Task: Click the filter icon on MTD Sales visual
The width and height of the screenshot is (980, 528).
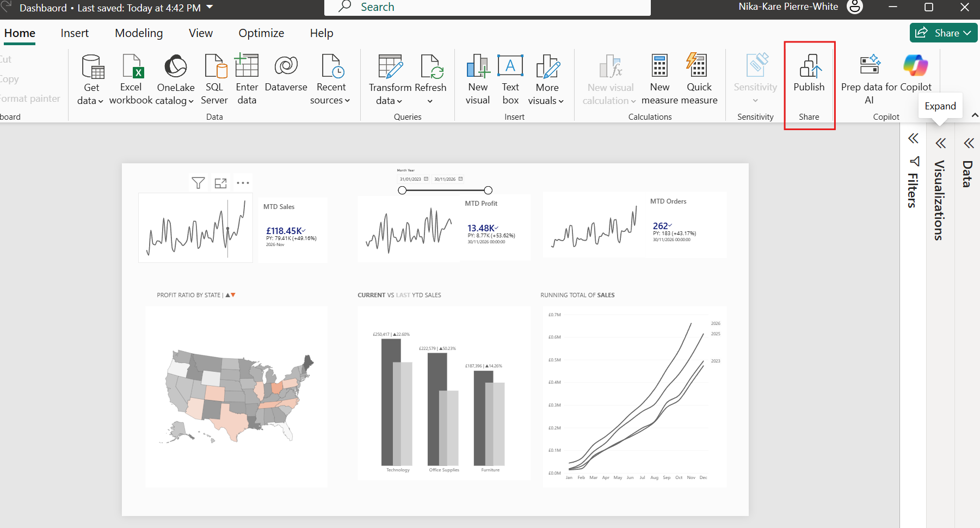Action: coord(198,183)
